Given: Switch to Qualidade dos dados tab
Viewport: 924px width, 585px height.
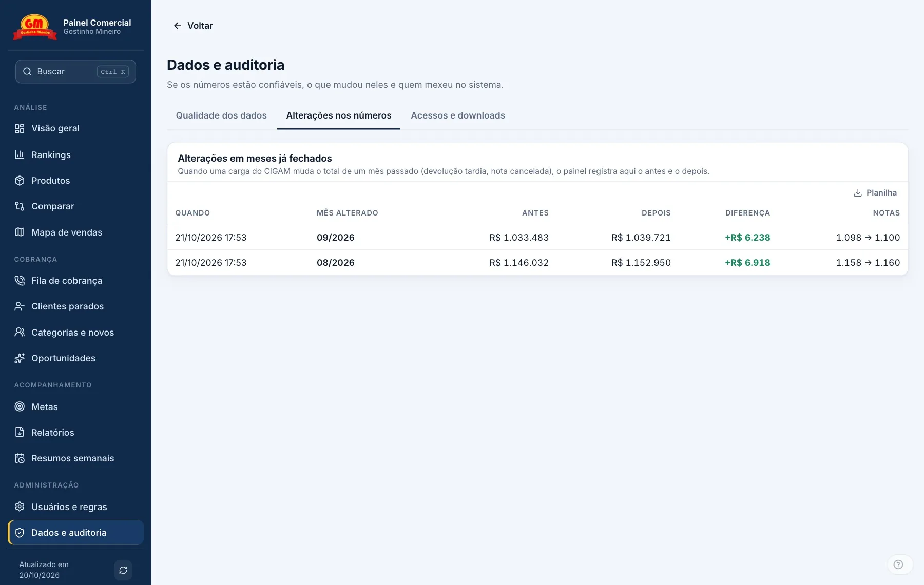Looking at the screenshot, I should coord(221,115).
